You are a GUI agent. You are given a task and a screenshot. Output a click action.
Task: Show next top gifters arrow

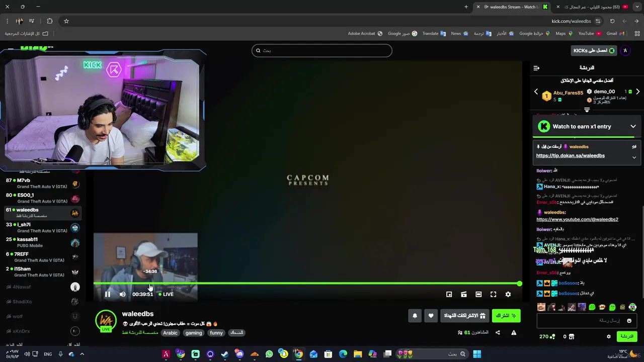(637, 92)
